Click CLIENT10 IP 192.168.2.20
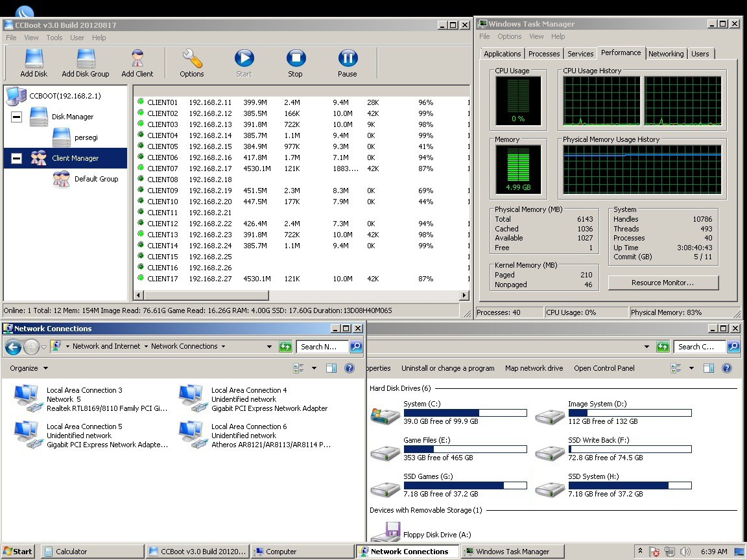The height and width of the screenshot is (560, 747). coord(210,202)
